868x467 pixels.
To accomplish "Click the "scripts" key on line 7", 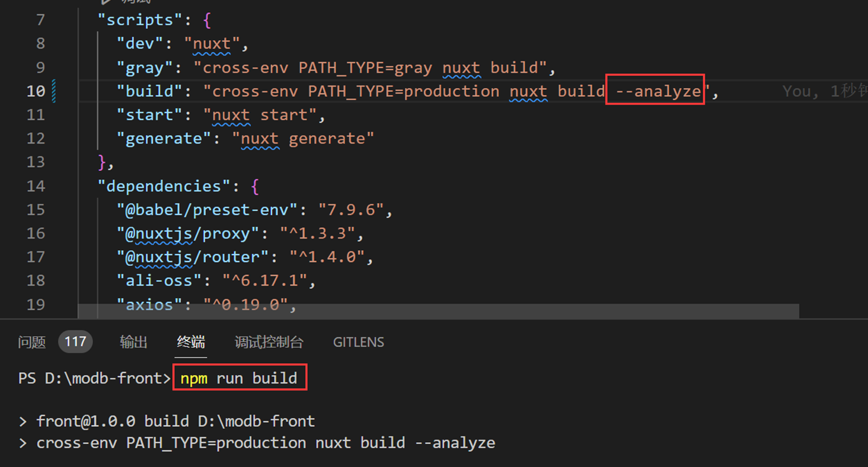I will point(135,20).
